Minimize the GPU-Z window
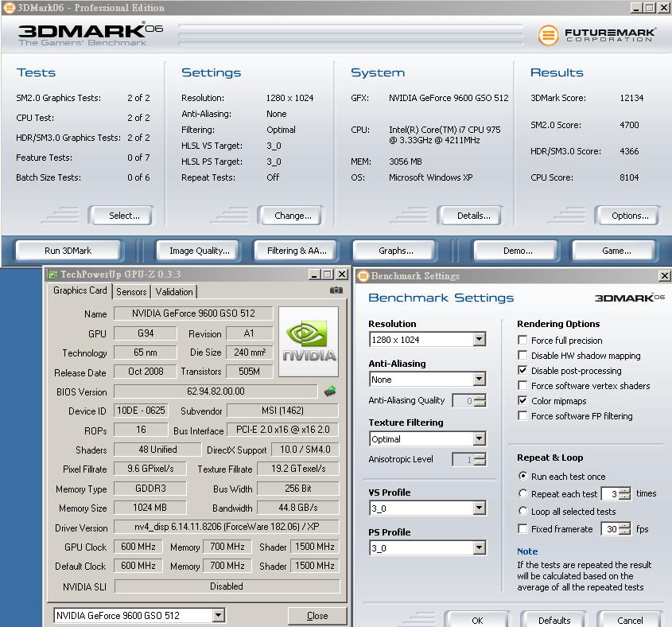This screenshot has height=627, width=672. 314,275
